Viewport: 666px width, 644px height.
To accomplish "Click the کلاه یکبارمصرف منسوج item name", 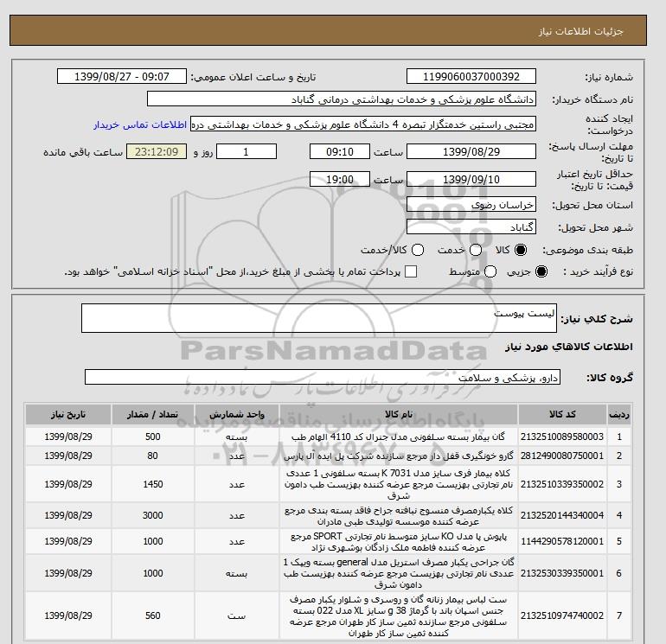I will click(399, 515).
